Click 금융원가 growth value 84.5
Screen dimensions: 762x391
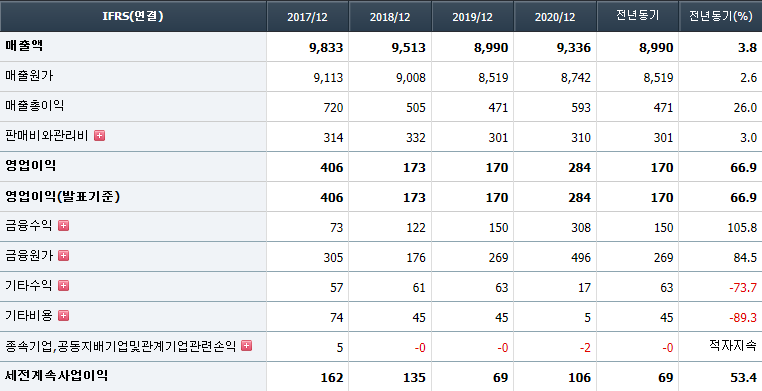point(745,258)
